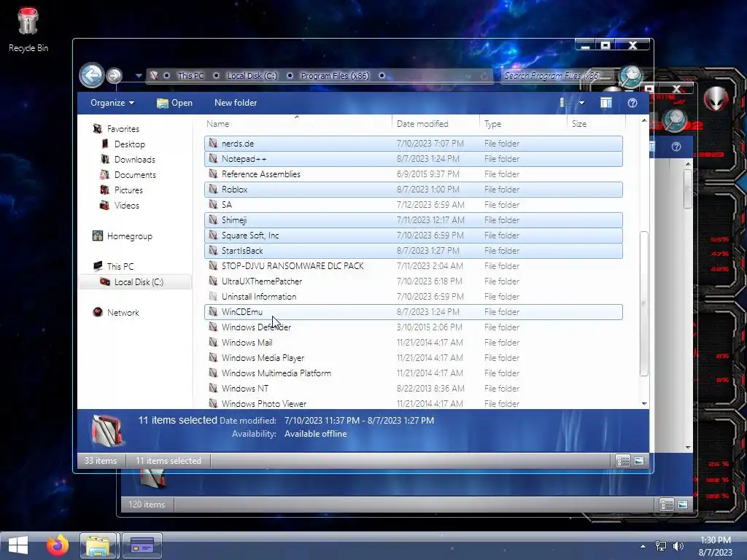Viewport: 747px width, 560px height.
Task: Select the Uninstall Information folder
Action: coord(413,296)
